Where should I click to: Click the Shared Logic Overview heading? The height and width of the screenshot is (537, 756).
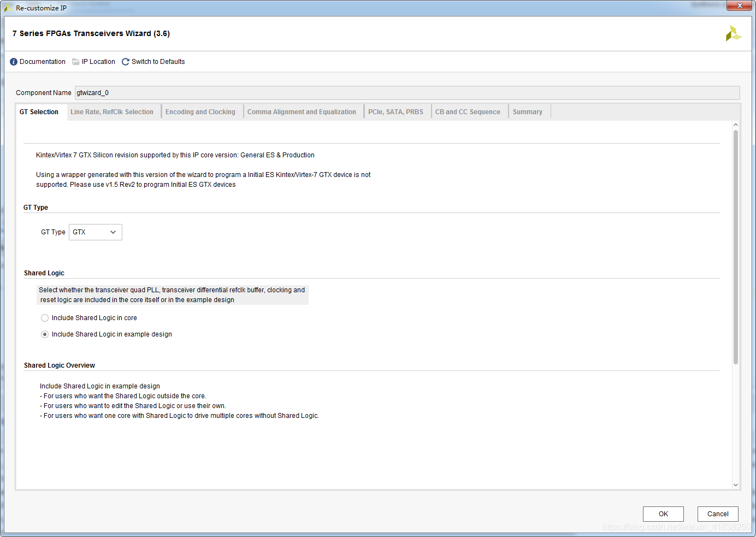click(60, 365)
